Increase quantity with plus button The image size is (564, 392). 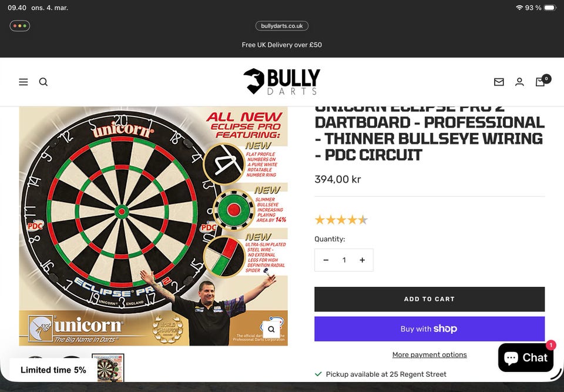pyautogui.click(x=362, y=260)
